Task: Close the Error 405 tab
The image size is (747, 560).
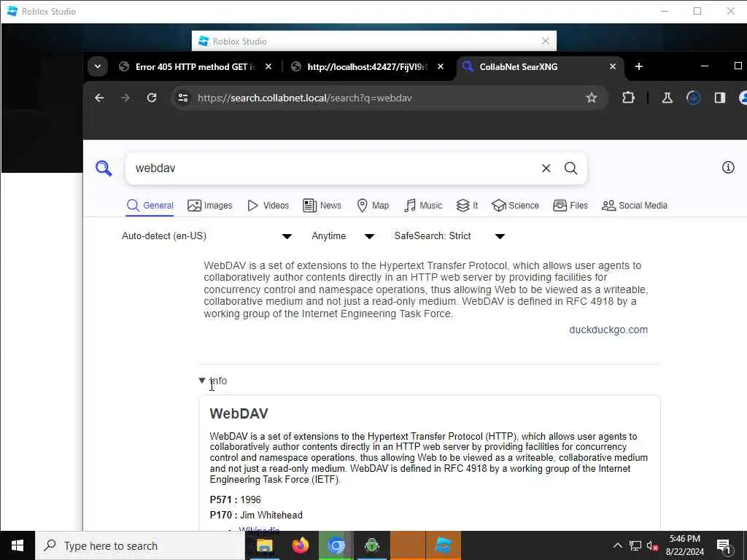Action: [x=268, y=66]
